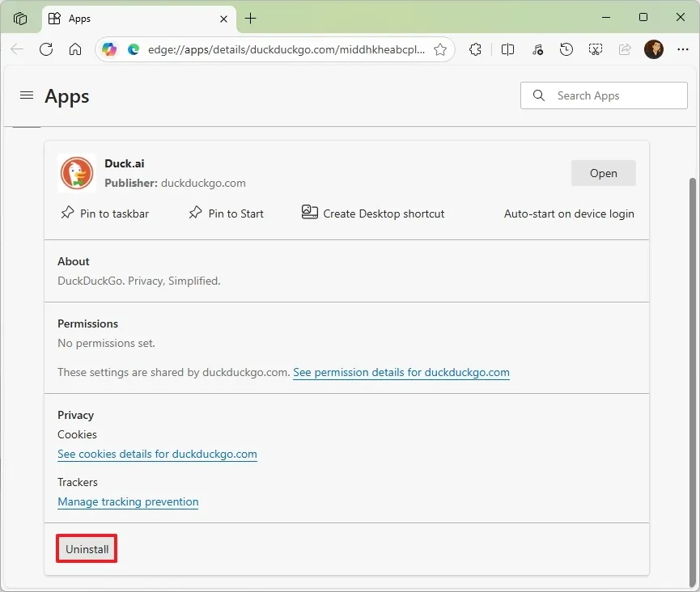The image size is (700, 592).
Task: Expand the Apps sidebar hamburger menu
Action: point(26,95)
